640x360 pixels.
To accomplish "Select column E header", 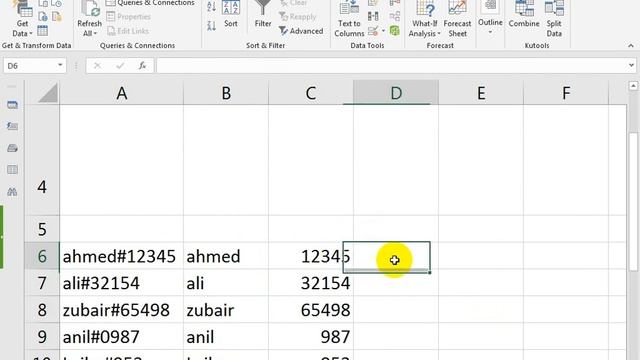I will (481, 93).
